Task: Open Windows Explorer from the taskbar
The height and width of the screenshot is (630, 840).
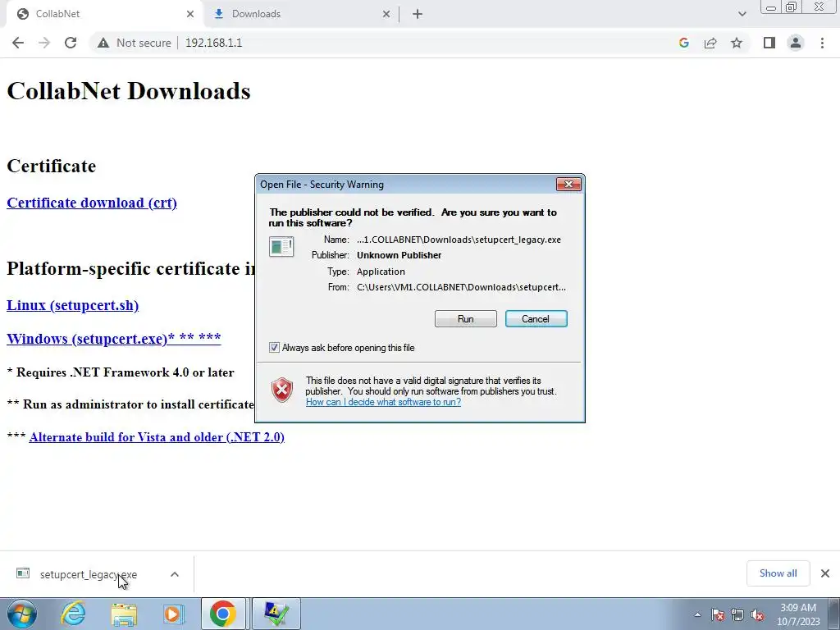Action: pyautogui.click(x=123, y=614)
